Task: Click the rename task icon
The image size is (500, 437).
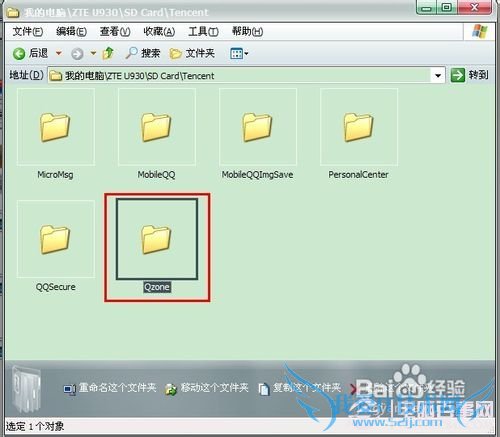Action: click(x=69, y=389)
